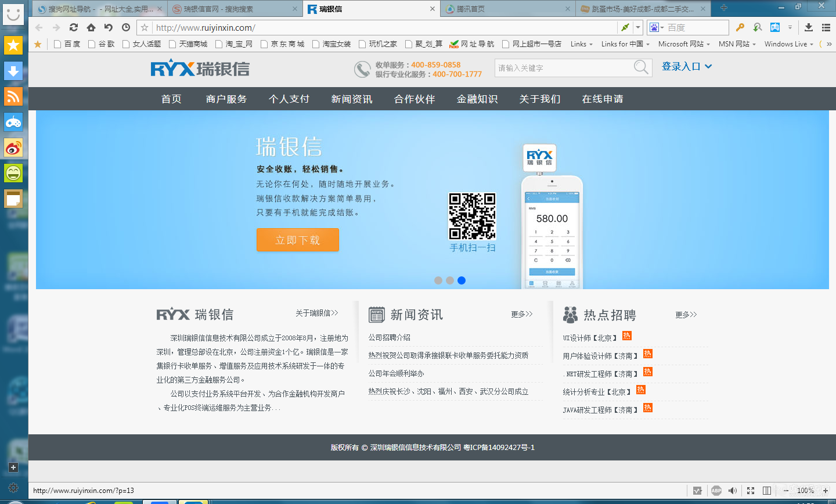
Task: Go to the browser home page icon
Action: [91, 27]
